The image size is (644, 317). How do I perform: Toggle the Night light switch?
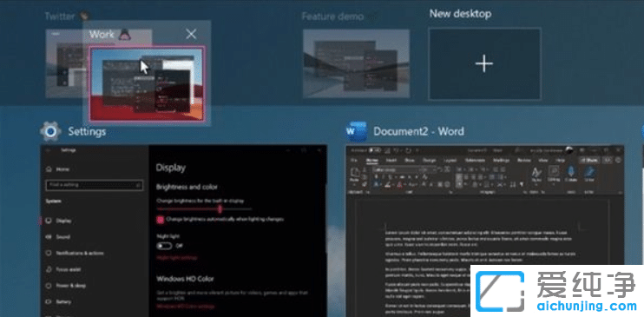point(164,246)
